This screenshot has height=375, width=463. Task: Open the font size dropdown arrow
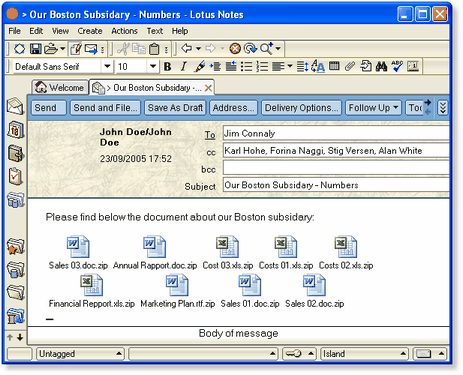tap(153, 66)
